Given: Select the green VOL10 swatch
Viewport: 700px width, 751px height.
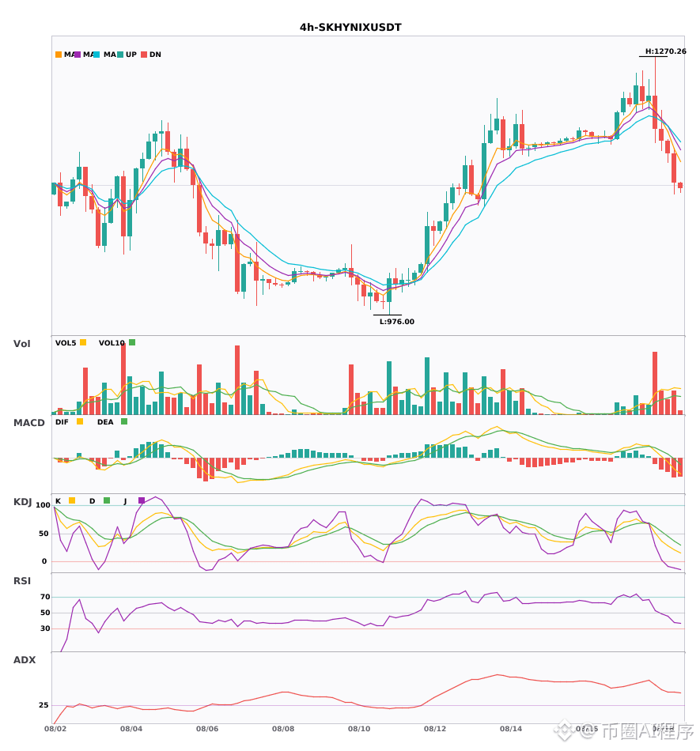Looking at the screenshot, I should 132,342.
